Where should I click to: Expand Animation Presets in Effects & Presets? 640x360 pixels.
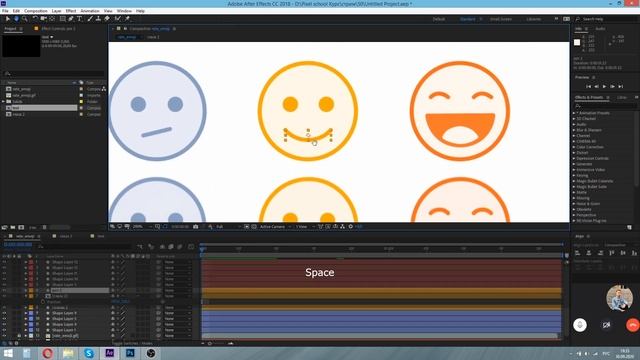coord(574,113)
